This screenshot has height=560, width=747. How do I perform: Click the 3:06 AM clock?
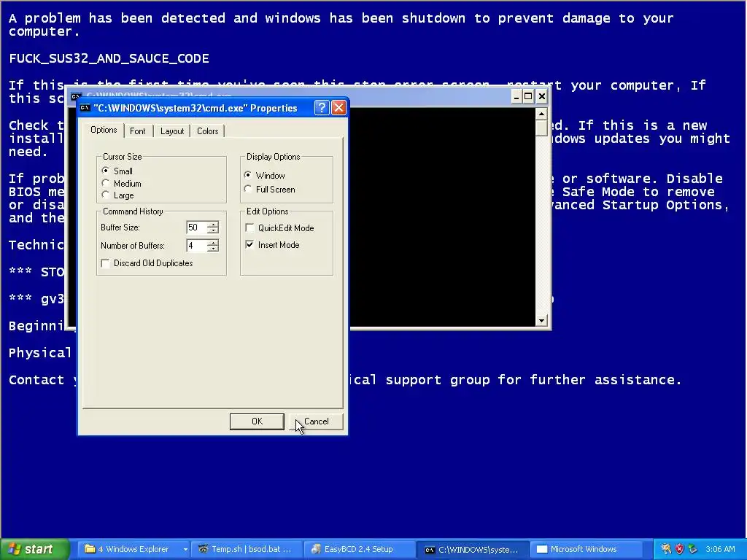coord(720,549)
